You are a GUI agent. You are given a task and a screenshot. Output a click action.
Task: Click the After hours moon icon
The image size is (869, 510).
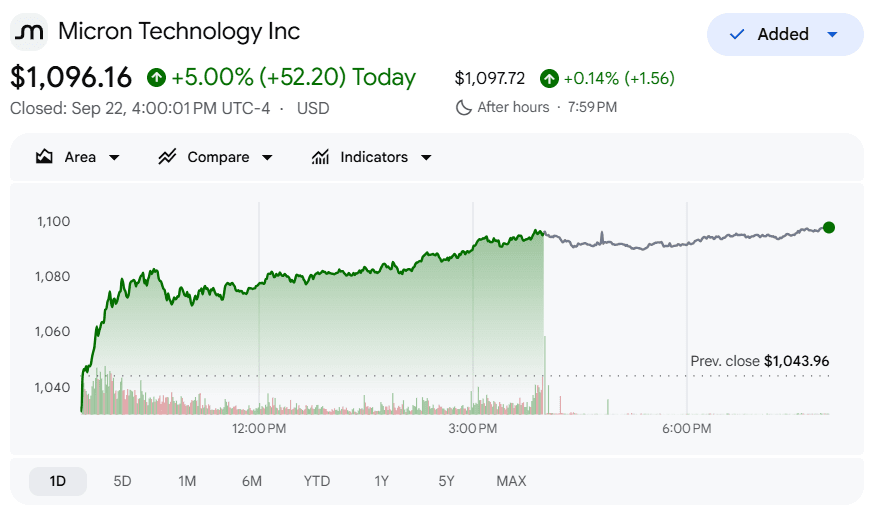click(463, 107)
